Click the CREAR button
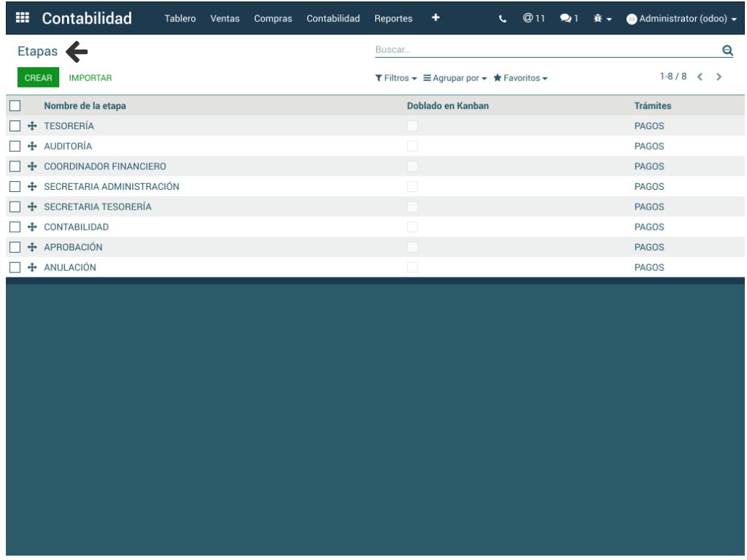The image size is (747, 560). [38, 77]
